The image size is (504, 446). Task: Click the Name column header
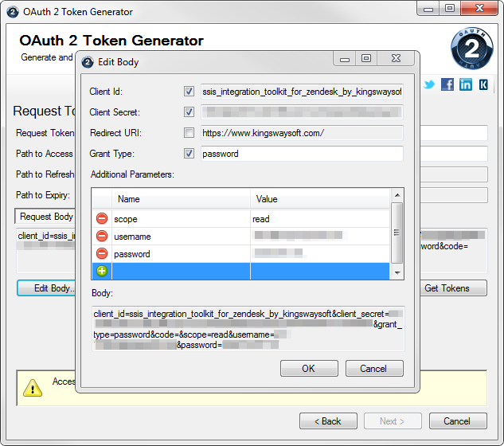[x=181, y=199]
